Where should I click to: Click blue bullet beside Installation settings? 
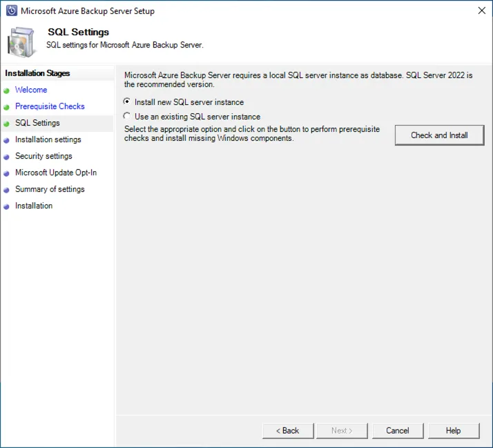(6, 140)
